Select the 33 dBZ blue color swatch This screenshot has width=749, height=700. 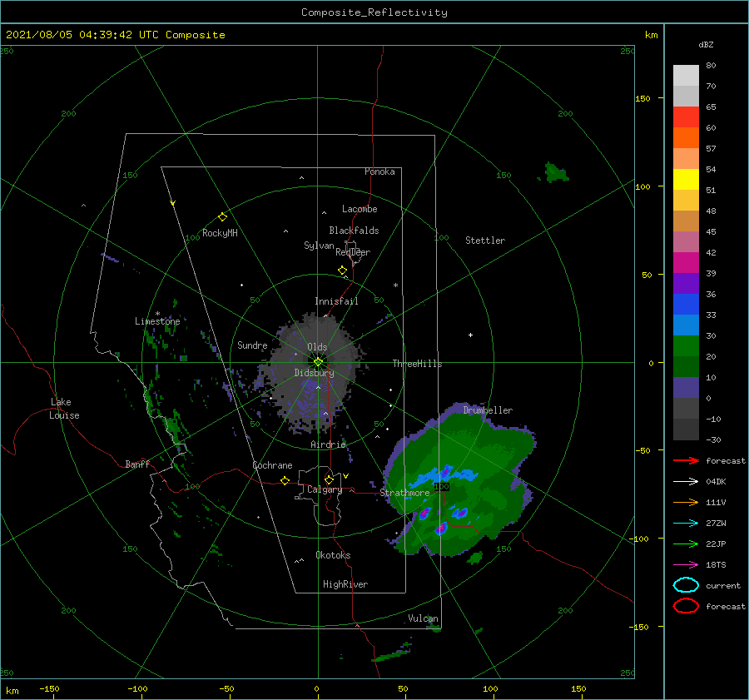[x=686, y=305]
